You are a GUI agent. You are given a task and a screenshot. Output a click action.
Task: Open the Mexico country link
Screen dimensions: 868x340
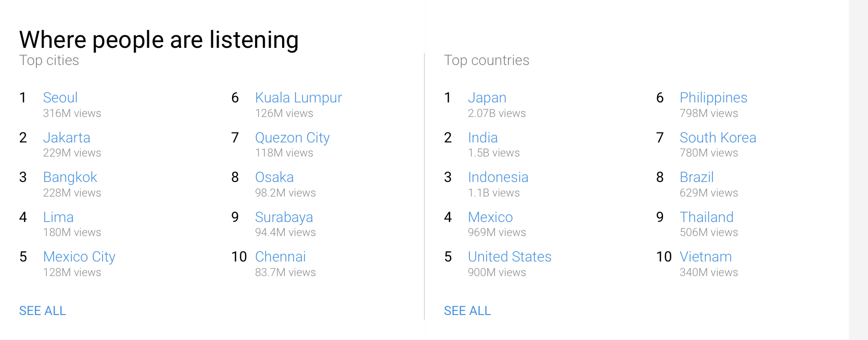point(490,217)
